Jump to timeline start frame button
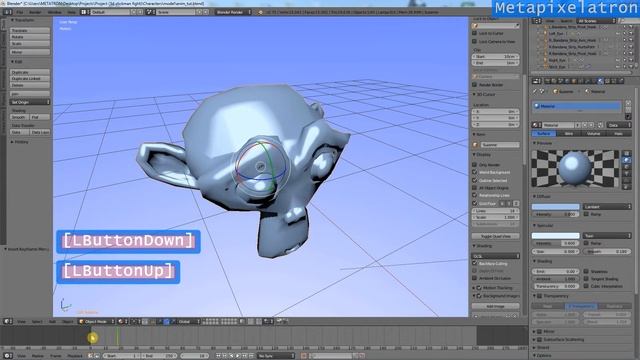 tap(218, 356)
